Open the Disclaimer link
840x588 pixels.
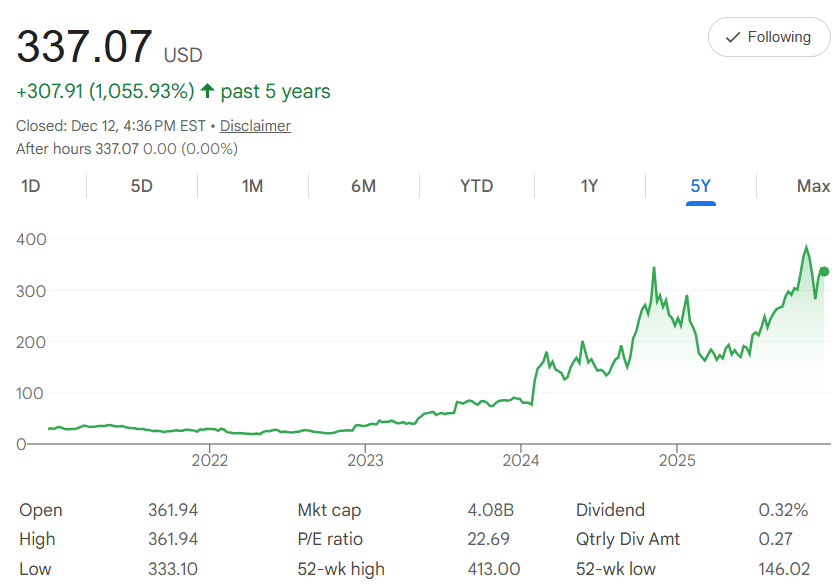[255, 126]
